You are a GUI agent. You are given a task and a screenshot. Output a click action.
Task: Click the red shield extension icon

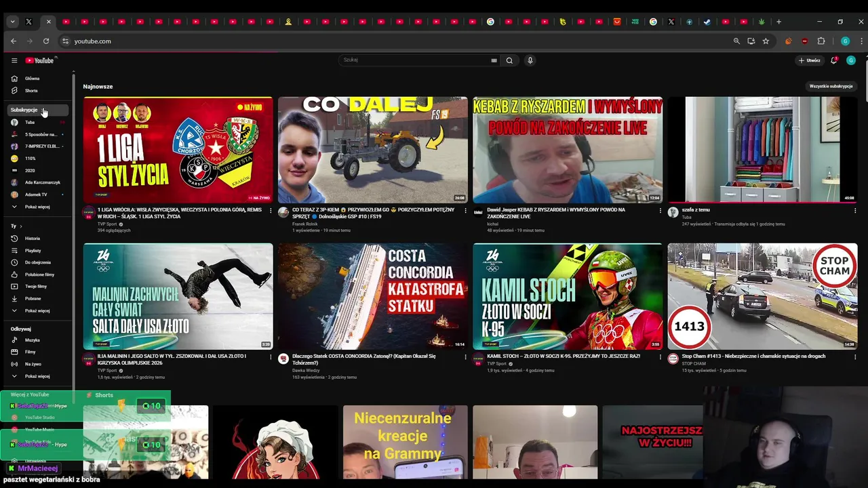pyautogui.click(x=805, y=41)
